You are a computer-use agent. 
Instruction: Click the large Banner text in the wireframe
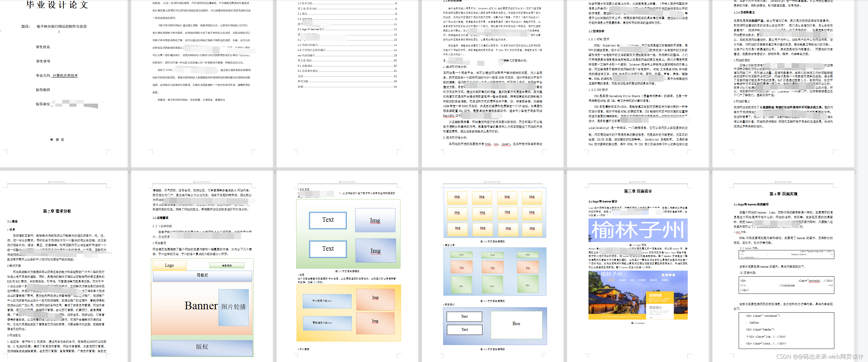[201, 305]
